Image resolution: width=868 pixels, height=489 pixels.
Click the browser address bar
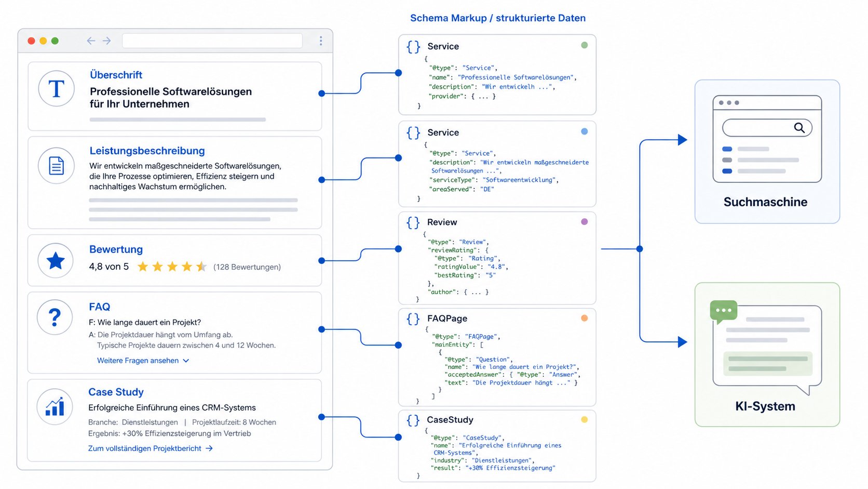(x=212, y=41)
